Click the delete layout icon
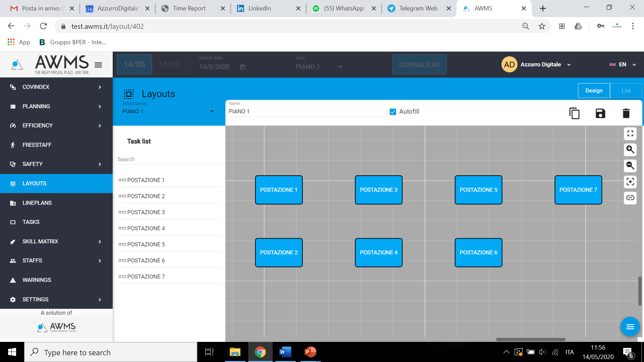This screenshot has height=362, width=644. [x=626, y=113]
